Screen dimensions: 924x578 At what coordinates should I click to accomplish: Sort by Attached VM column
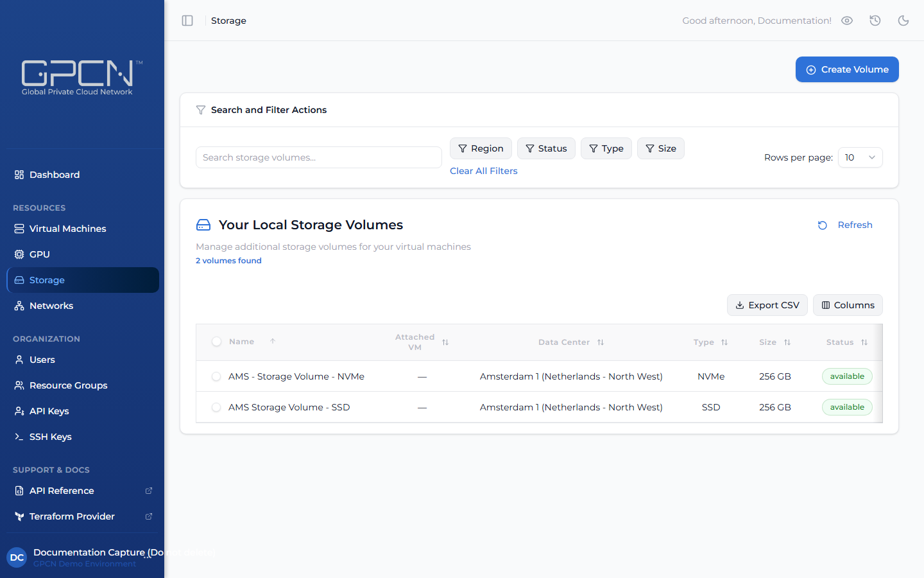[445, 342]
